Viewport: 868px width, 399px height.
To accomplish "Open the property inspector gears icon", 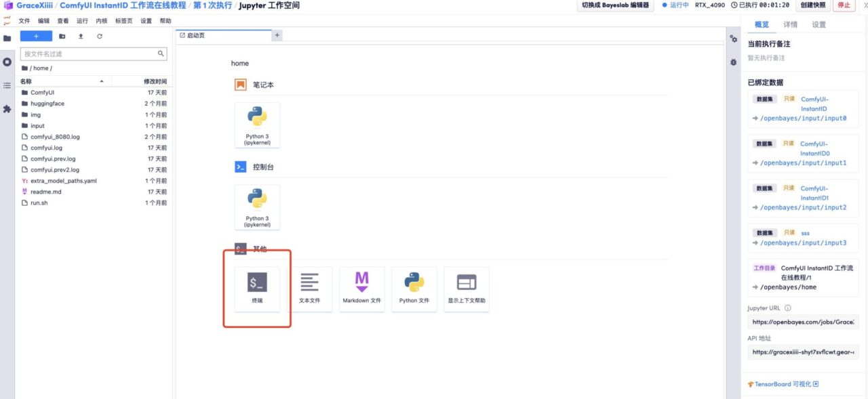I will coord(733,39).
